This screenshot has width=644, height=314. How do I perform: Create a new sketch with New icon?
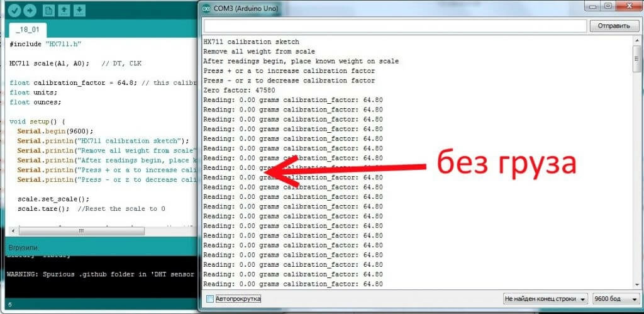tap(48, 10)
